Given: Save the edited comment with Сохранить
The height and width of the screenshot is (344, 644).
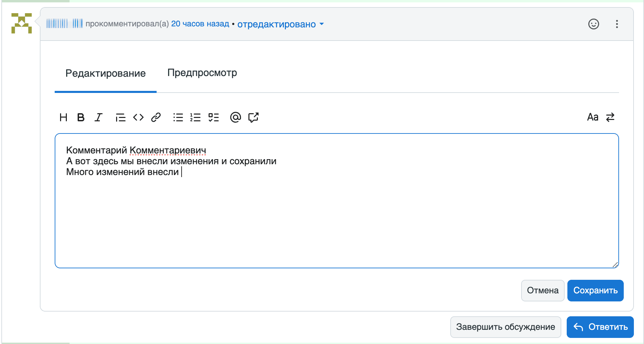Looking at the screenshot, I should [595, 291].
